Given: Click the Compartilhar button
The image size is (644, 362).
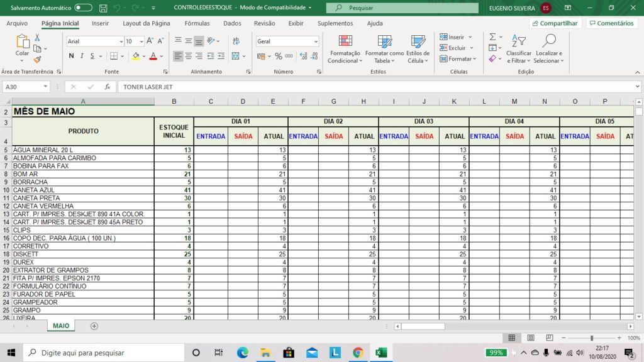Looking at the screenshot, I should [x=555, y=23].
